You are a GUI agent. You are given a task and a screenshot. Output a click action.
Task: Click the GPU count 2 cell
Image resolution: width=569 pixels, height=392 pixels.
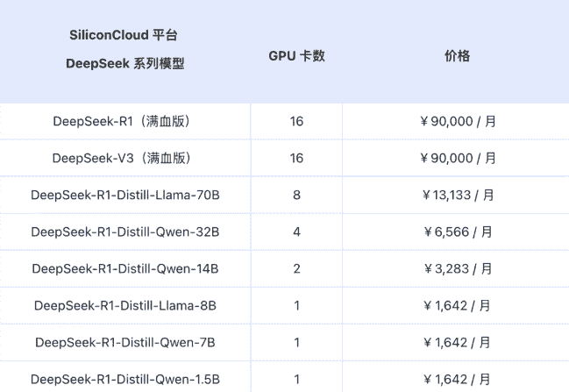coord(296,268)
